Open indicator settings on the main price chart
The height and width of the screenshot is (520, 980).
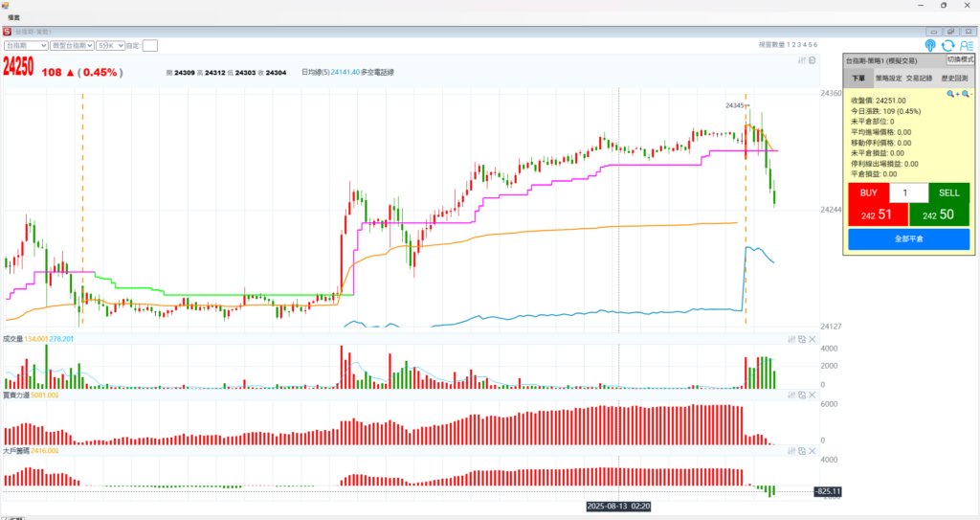802,60
